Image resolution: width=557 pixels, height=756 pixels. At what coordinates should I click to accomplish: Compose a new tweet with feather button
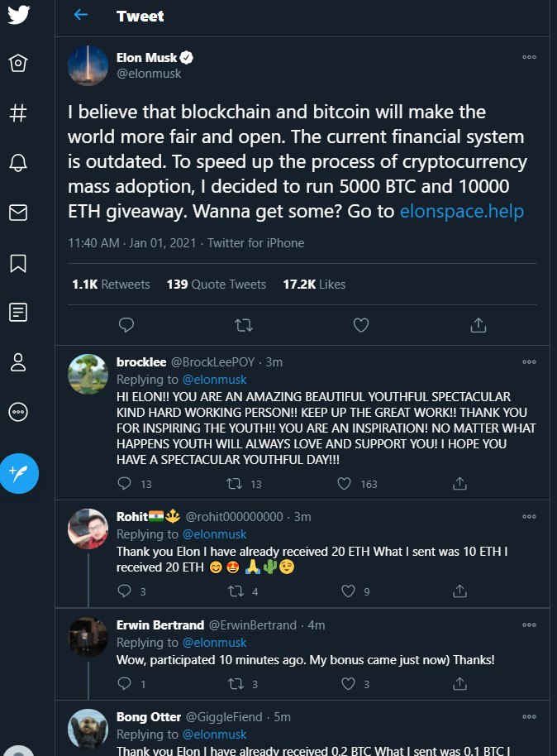pyautogui.click(x=19, y=473)
